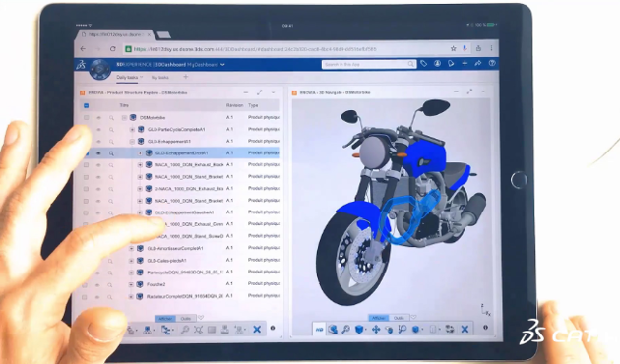Image resolution: width=620 pixels, height=364 pixels.
Task: Switch to the My tasks tab
Action: click(160, 77)
